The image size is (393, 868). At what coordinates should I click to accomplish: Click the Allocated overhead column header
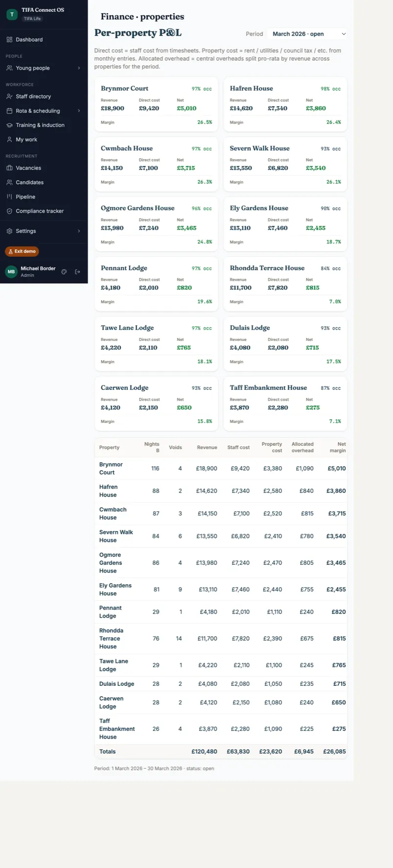302,447
